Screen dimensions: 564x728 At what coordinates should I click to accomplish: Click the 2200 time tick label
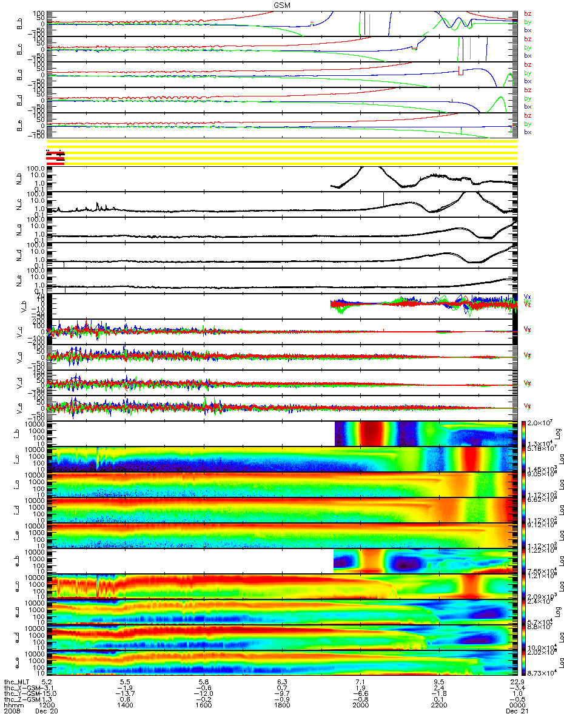[x=438, y=707]
